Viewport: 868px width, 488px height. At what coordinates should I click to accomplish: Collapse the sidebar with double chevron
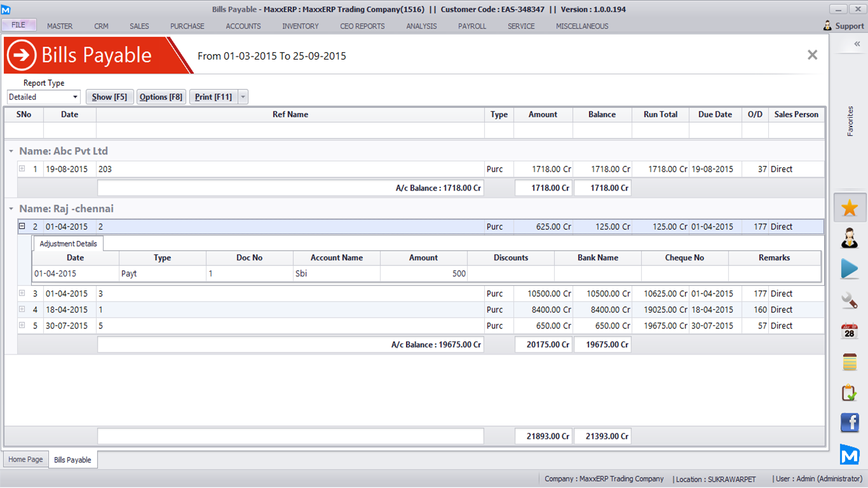[x=857, y=44]
